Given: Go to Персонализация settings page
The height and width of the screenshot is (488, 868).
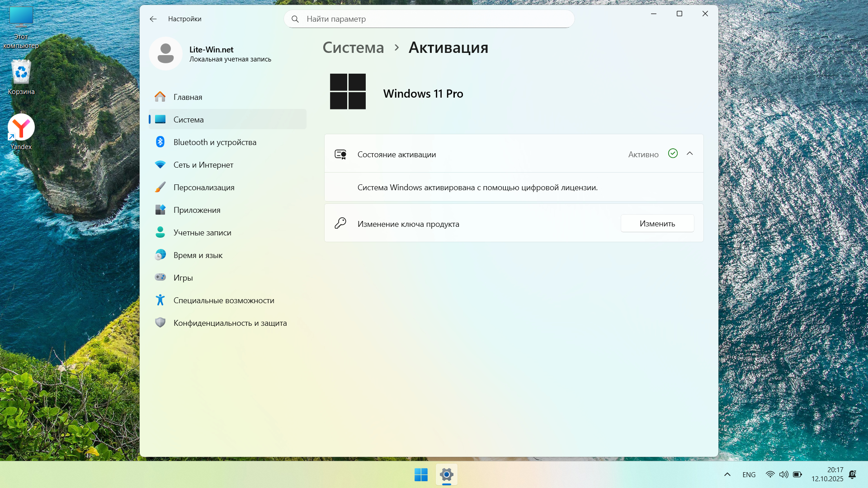Looking at the screenshot, I should pyautogui.click(x=203, y=188).
